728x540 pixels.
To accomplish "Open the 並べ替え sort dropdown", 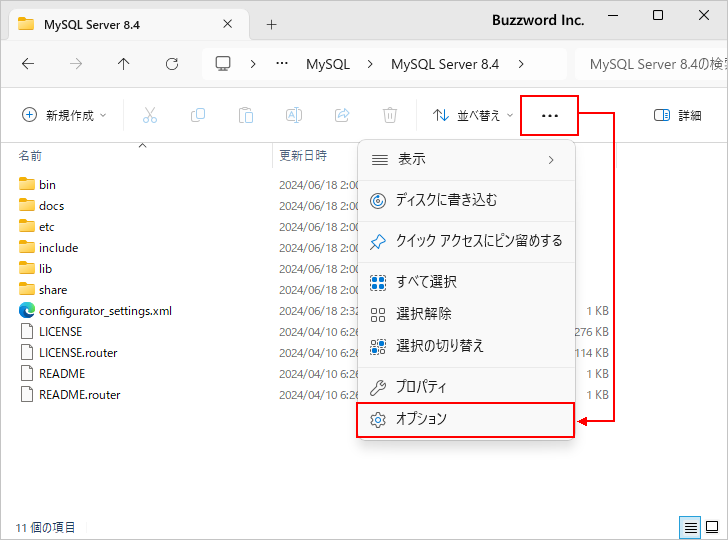I will pos(473,115).
